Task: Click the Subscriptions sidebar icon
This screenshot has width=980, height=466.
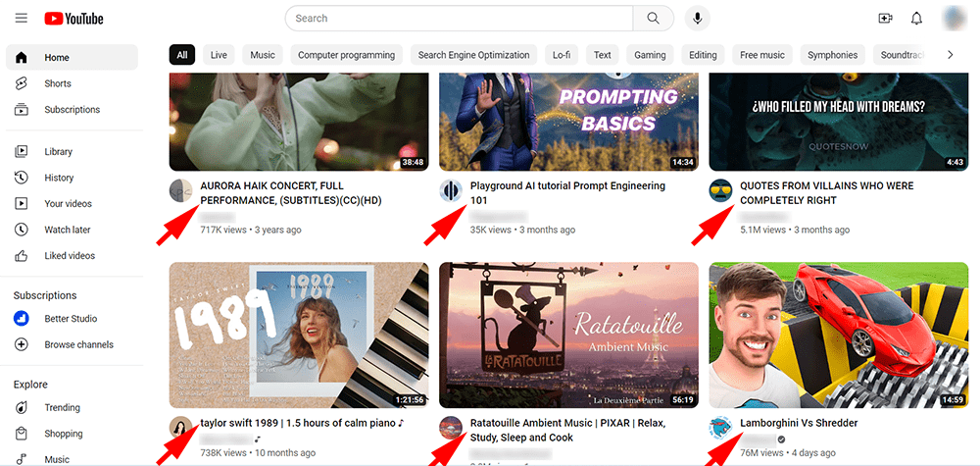Action: (22, 110)
